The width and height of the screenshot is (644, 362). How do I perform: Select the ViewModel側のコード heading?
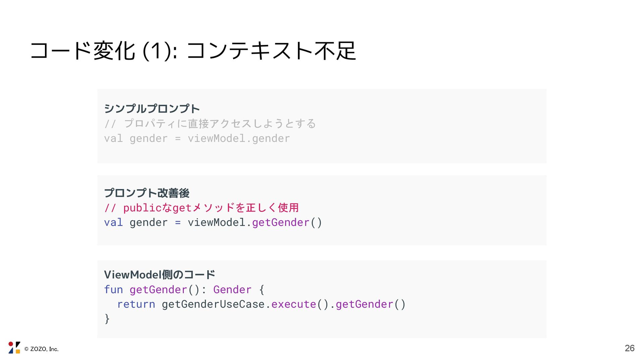point(159,275)
